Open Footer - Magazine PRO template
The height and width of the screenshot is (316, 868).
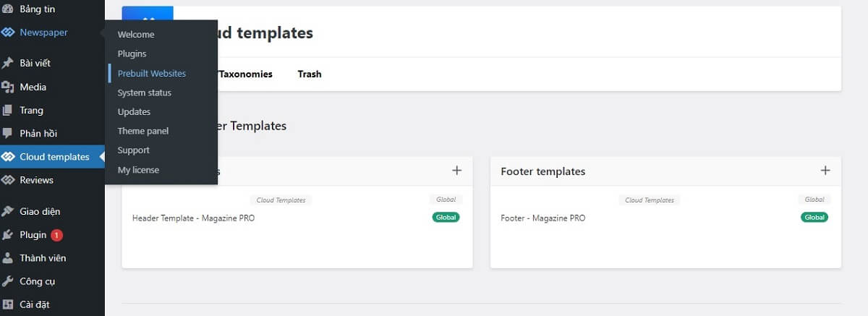pyautogui.click(x=542, y=218)
